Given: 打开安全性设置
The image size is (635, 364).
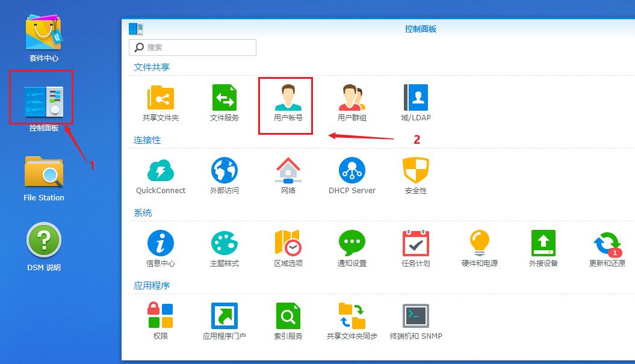Looking at the screenshot, I should tap(415, 174).
